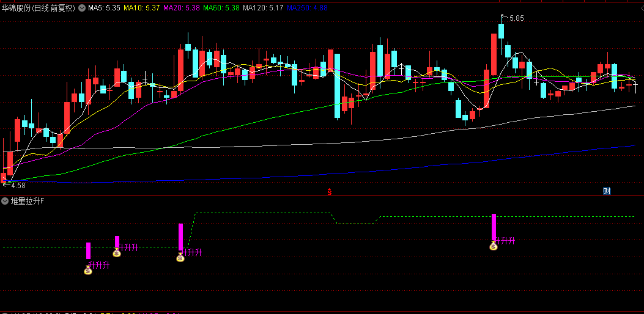Screen dimensions: 644x314
Task: Click the first money bag signal icon
Action: point(88,269)
